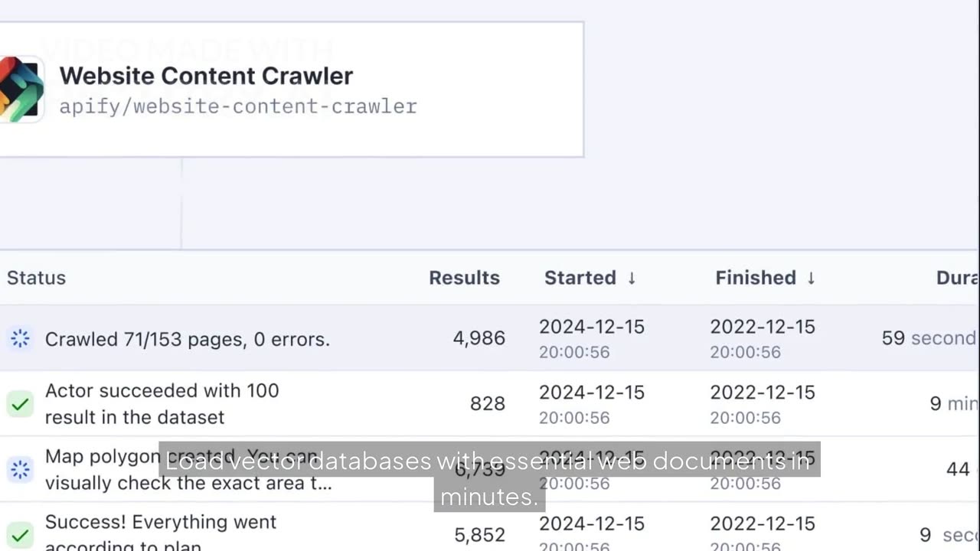
Task: Click the 5,852 results count
Action: (479, 534)
